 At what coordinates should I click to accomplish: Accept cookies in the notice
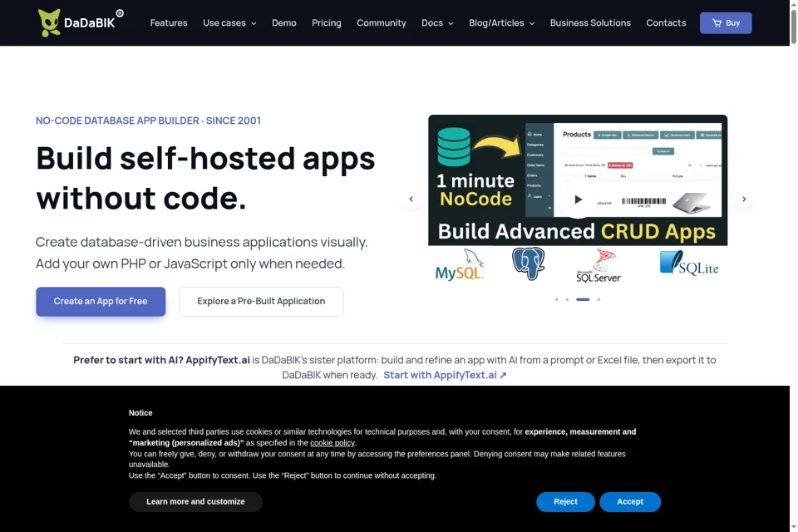pyautogui.click(x=630, y=502)
